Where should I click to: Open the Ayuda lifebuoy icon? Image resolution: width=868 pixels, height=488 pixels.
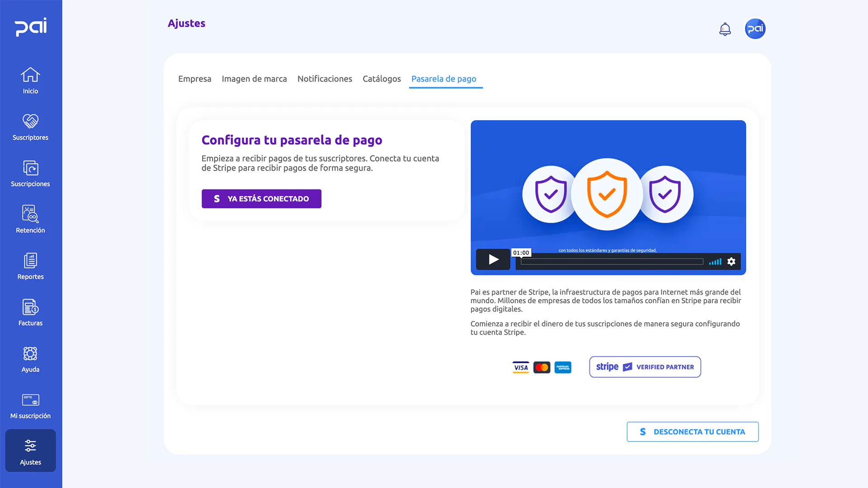tap(30, 353)
